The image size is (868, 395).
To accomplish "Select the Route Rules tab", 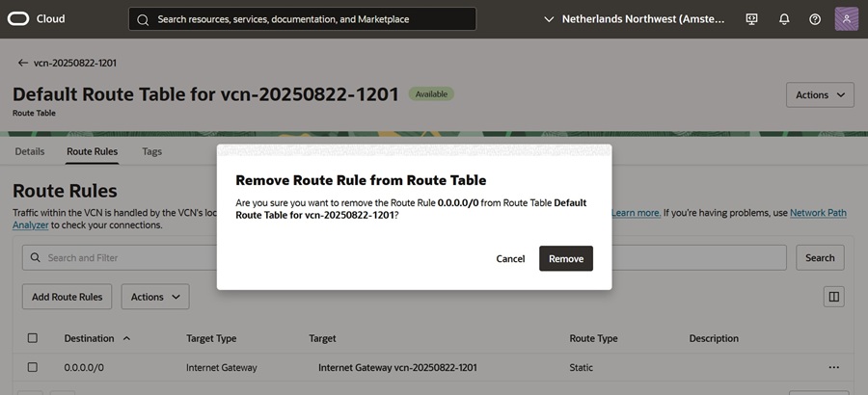I will coord(92,151).
